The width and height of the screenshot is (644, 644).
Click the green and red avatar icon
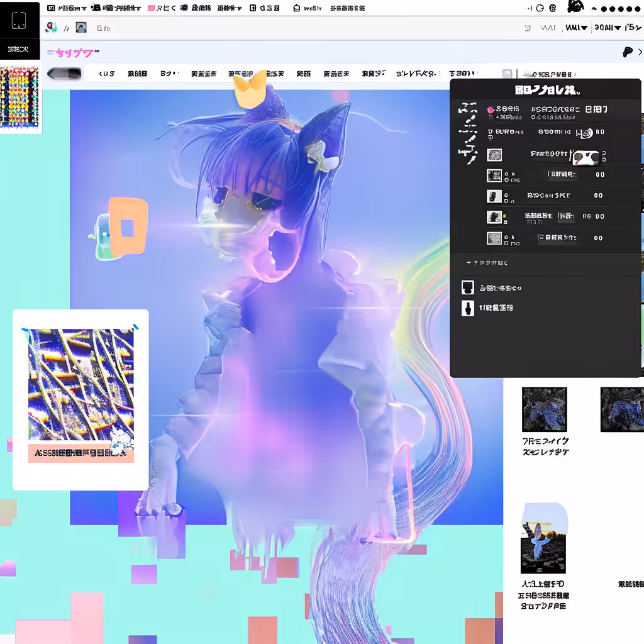tap(51, 28)
